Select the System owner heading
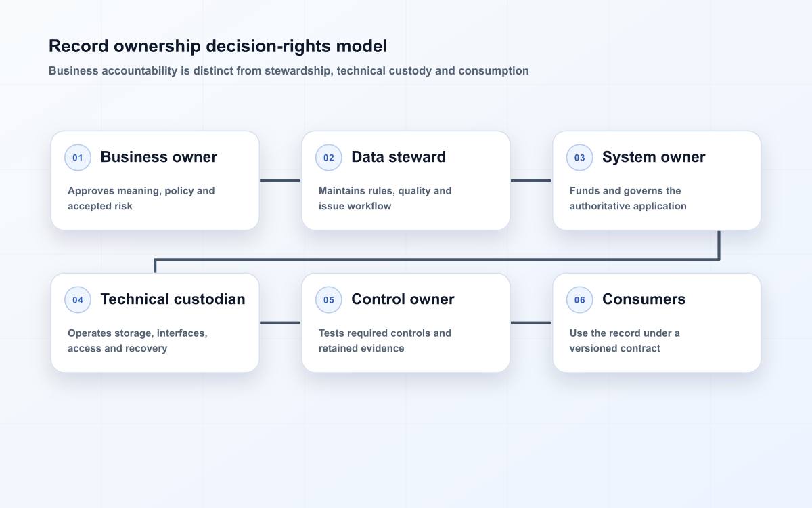 point(654,157)
